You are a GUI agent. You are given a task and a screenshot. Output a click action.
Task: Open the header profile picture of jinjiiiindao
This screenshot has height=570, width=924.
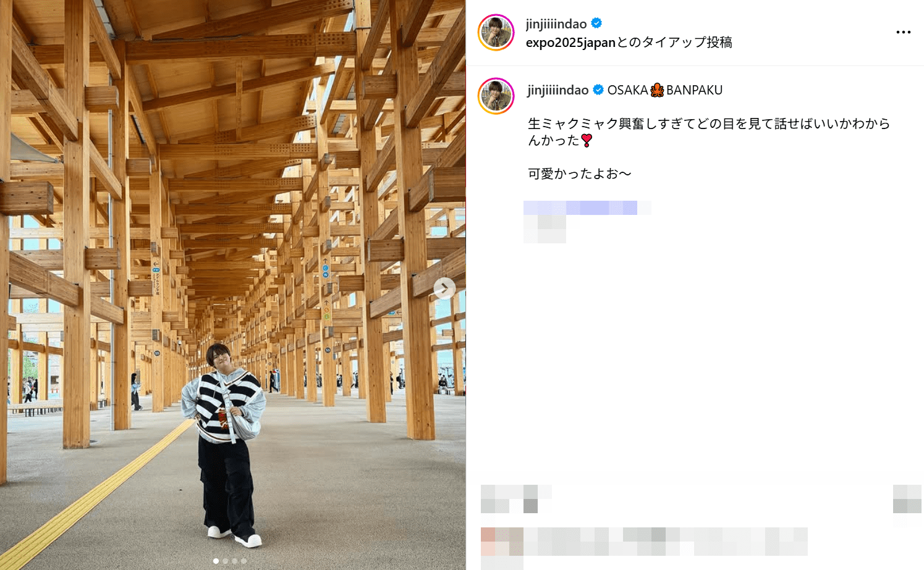point(496,32)
